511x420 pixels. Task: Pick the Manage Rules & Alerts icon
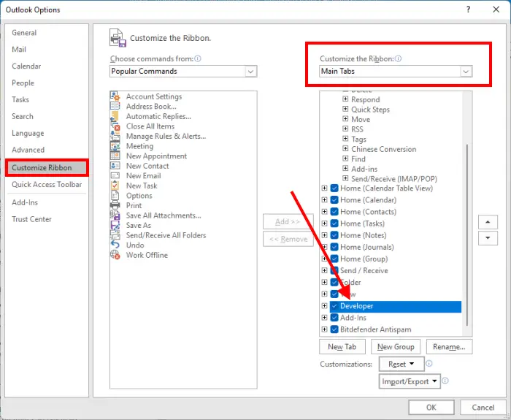115,136
